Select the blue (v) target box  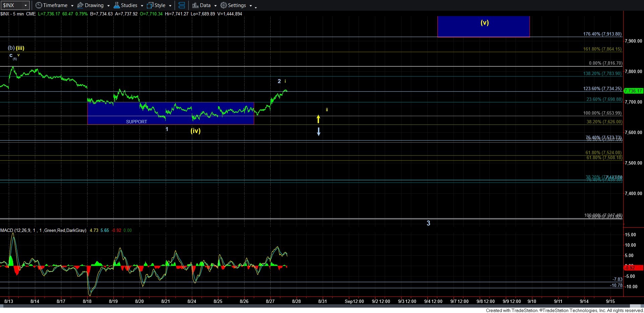coord(484,26)
